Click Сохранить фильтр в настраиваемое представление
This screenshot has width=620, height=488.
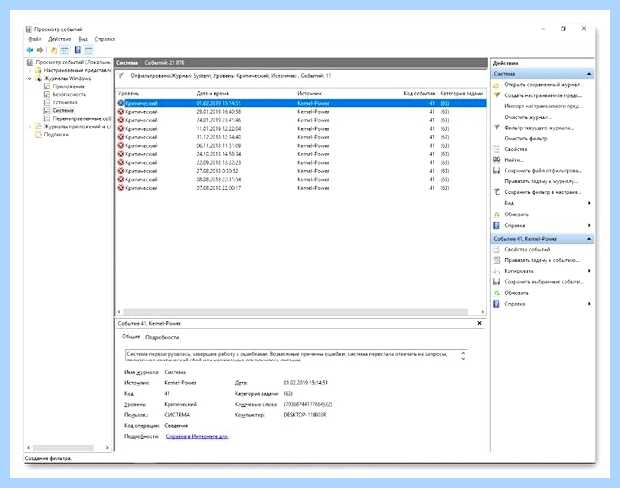542,192
